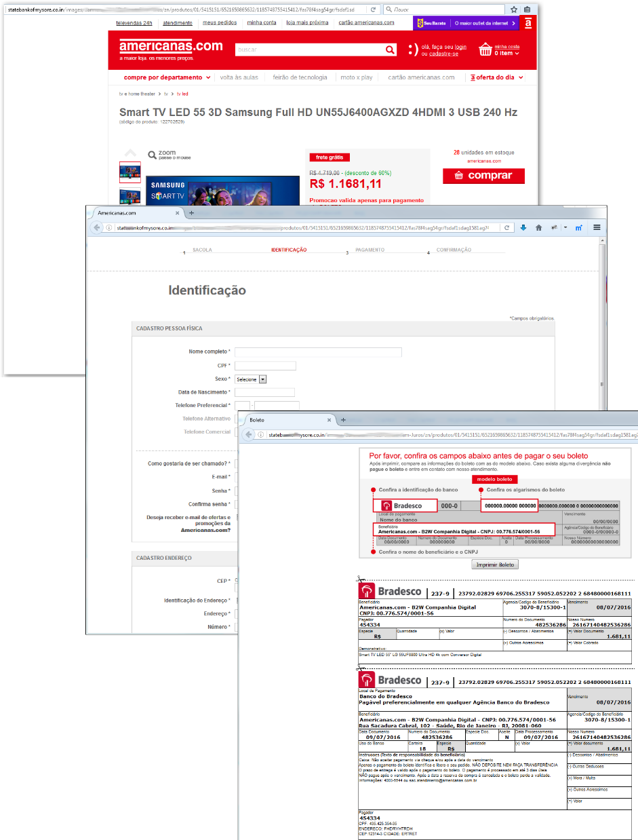Open toolbar dropdown arrow next to 'm' icon

pyautogui.click(x=565, y=228)
